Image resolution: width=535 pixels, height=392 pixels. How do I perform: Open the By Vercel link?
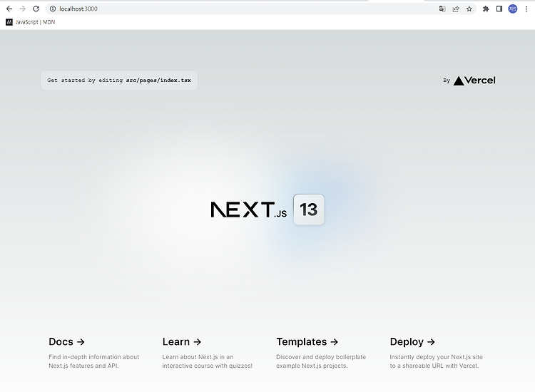469,81
